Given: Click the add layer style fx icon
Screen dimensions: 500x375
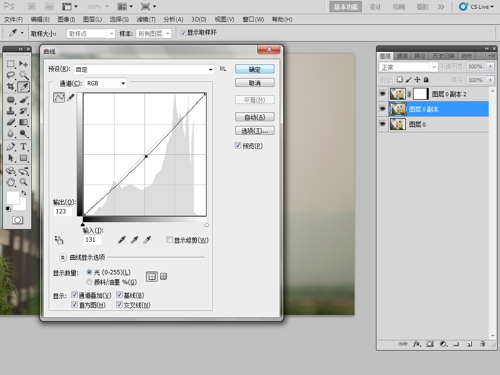Looking at the screenshot, I should coord(417,344).
